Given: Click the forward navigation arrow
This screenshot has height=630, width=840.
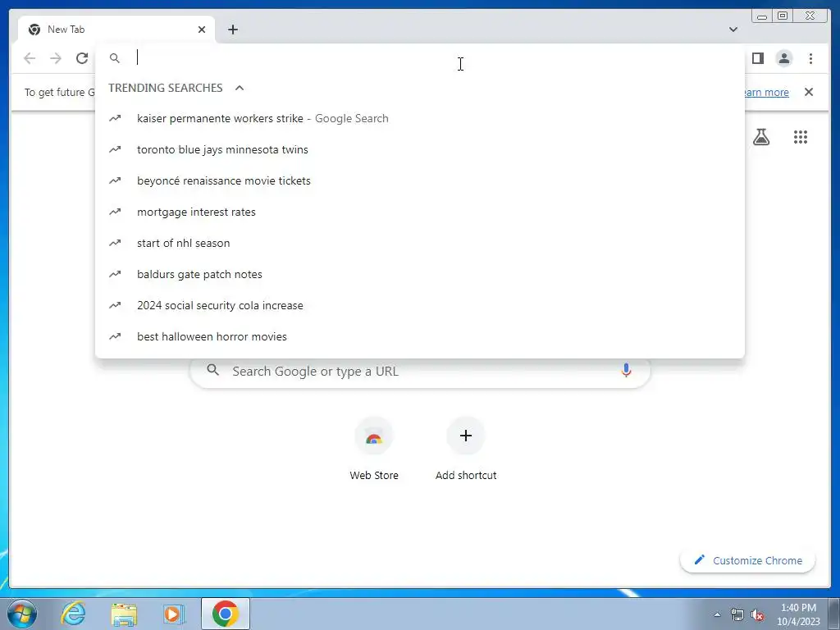Looking at the screenshot, I should [56, 58].
